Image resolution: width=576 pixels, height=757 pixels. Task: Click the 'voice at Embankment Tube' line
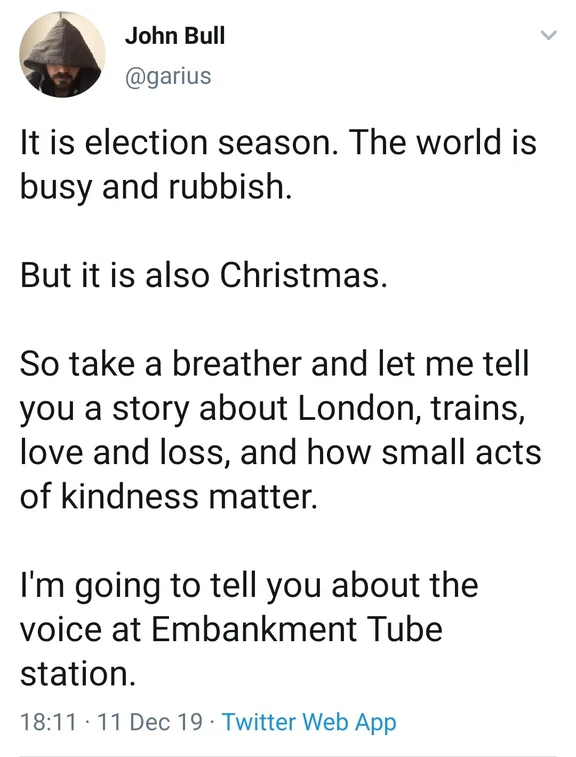click(x=231, y=630)
